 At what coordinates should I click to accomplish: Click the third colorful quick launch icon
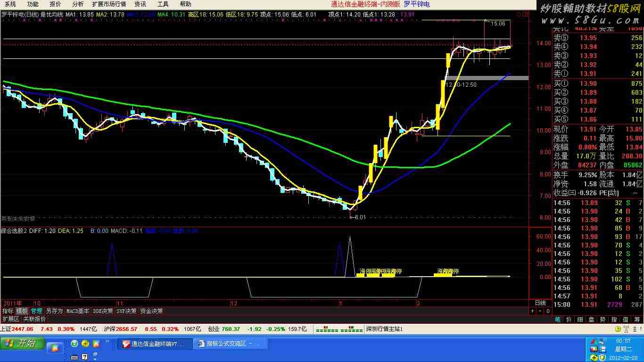[96, 344]
